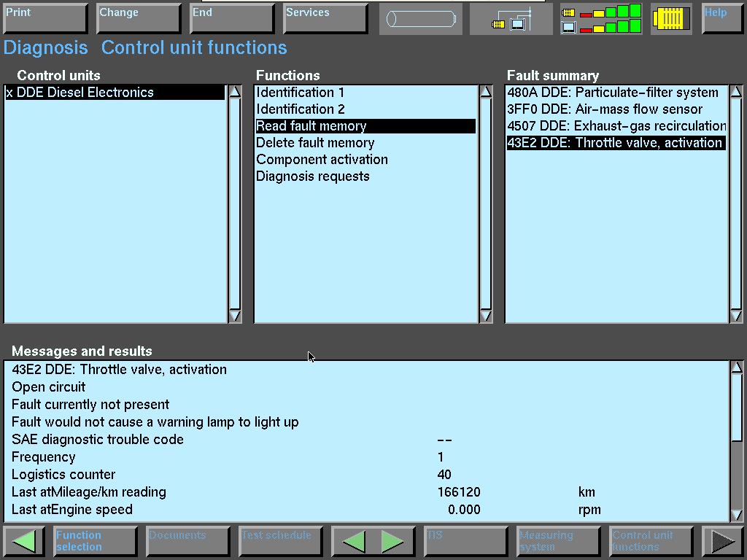Click the network connection status icon

511,19
